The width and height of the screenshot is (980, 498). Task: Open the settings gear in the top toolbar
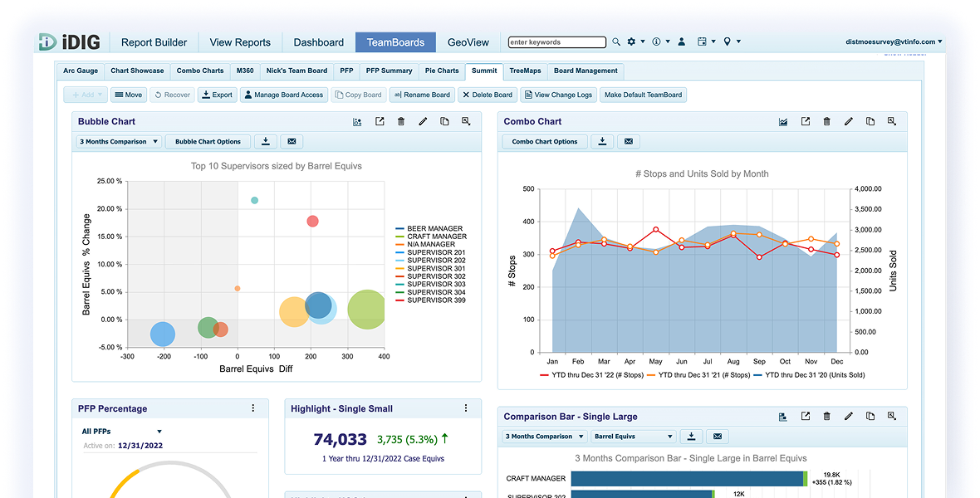[x=632, y=41]
